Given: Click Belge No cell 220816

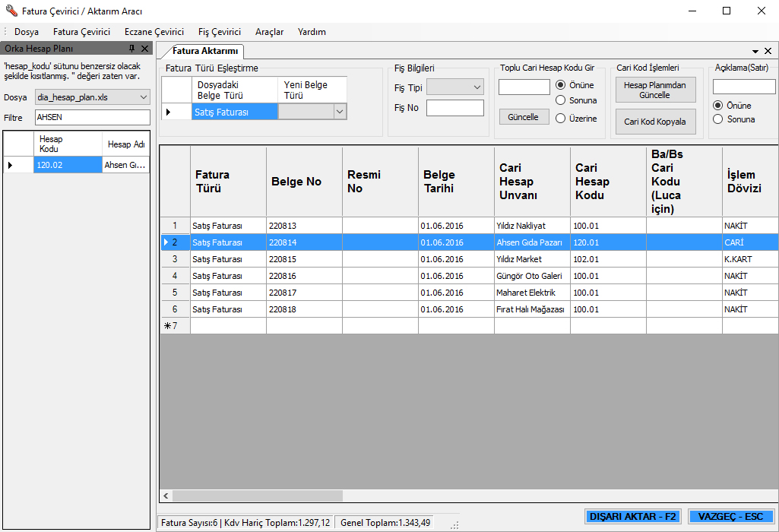Looking at the screenshot, I should click(x=304, y=276).
